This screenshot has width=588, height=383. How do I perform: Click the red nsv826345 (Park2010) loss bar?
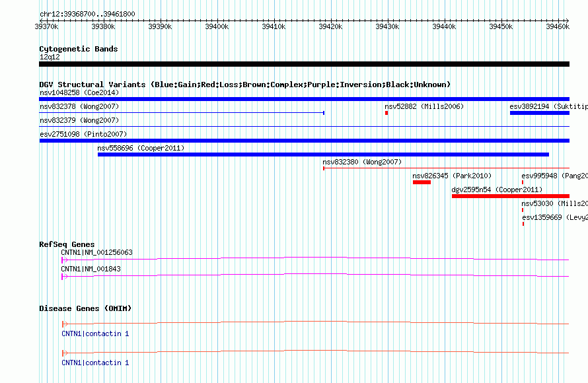coord(422,182)
